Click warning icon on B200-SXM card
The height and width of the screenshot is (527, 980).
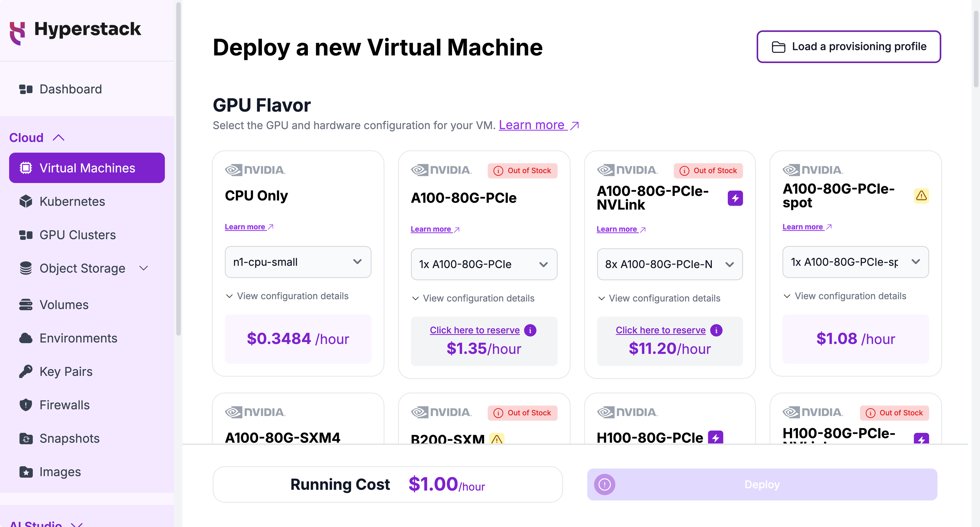[496, 439]
